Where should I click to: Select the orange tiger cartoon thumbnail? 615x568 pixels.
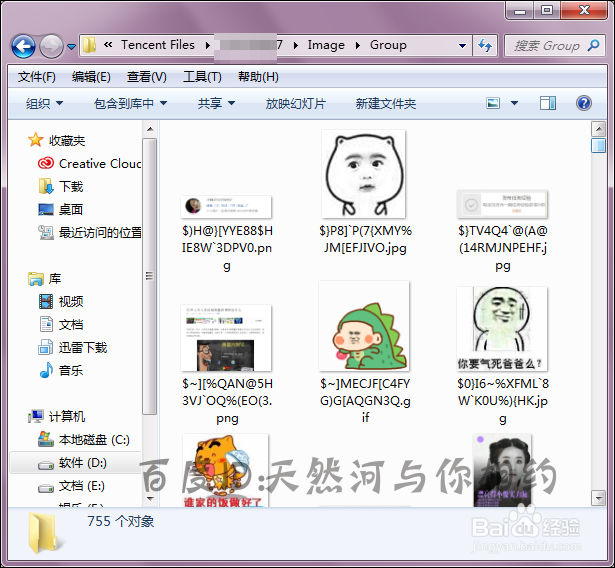[x=226, y=470]
